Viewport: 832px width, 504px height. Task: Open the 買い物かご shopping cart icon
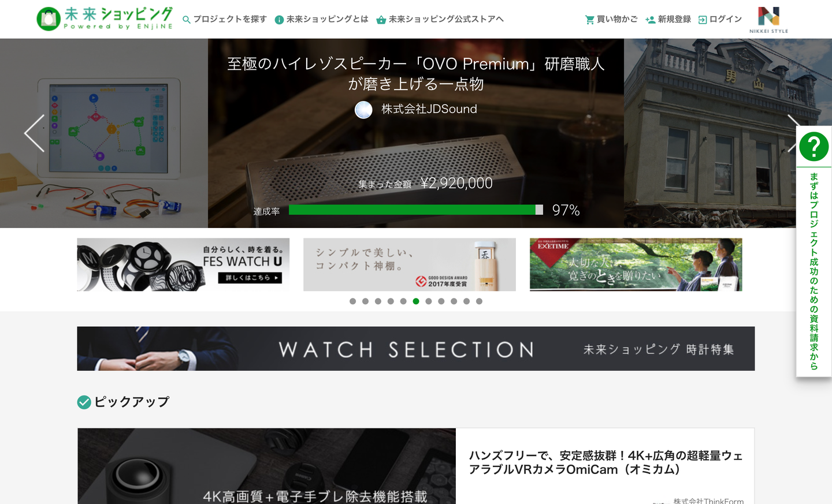pos(590,20)
